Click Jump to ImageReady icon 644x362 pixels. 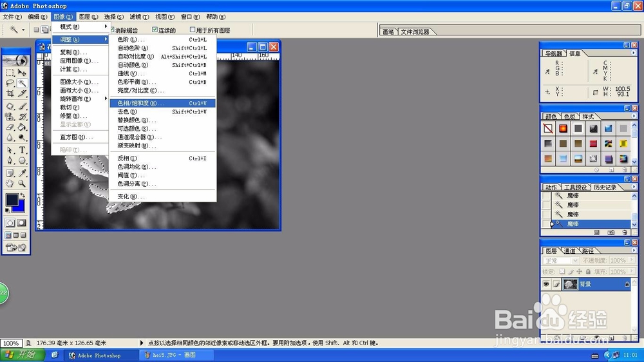(15, 247)
